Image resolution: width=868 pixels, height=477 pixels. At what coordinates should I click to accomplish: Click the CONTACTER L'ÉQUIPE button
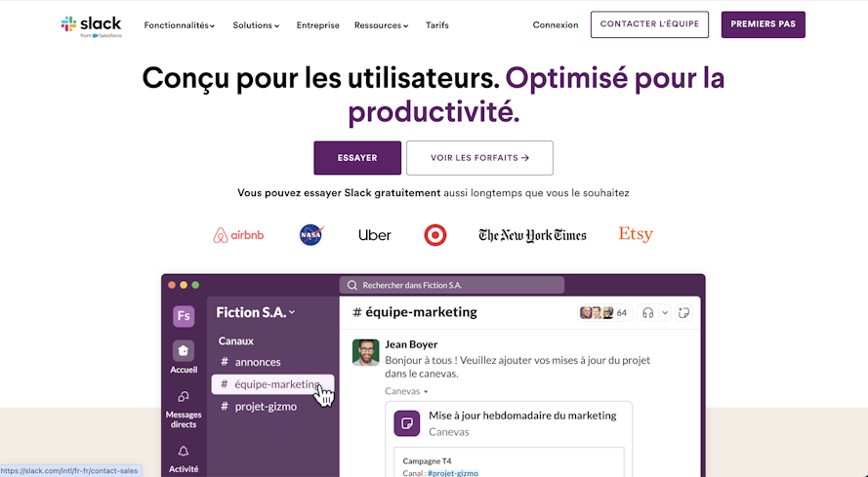[649, 24]
